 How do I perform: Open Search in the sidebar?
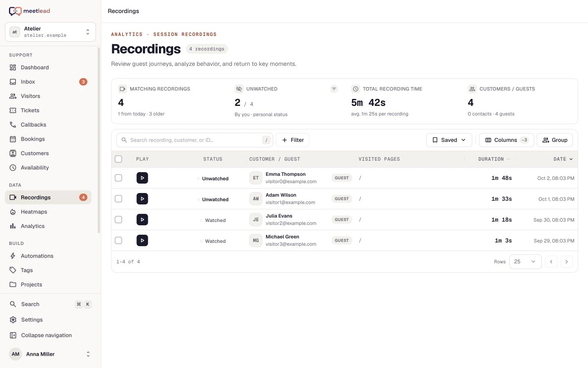50,304
